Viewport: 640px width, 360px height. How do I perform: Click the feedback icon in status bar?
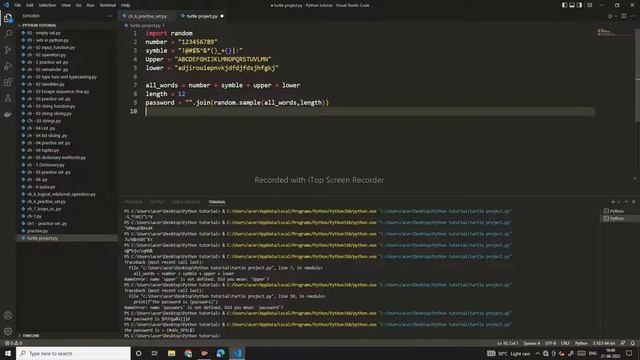(623, 343)
